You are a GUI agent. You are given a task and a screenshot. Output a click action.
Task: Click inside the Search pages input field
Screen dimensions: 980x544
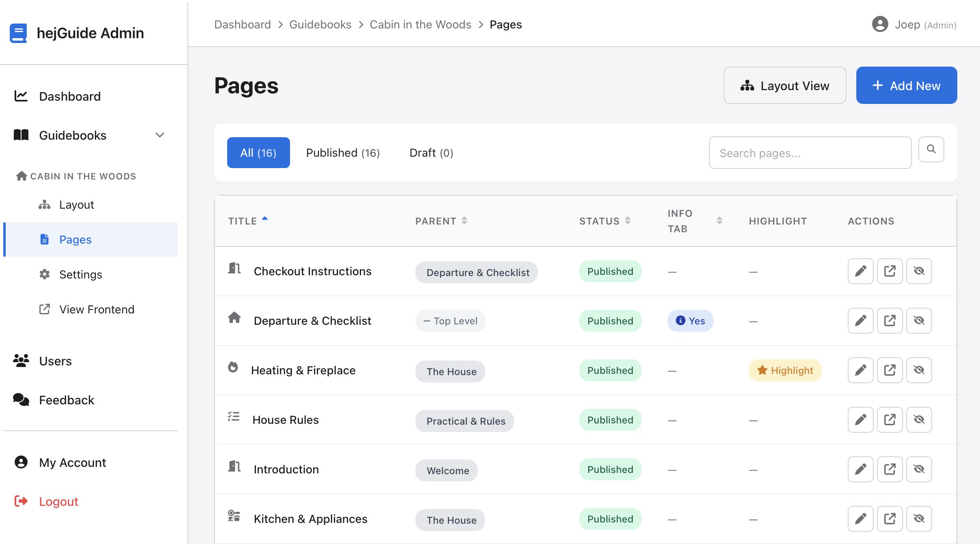(x=810, y=153)
